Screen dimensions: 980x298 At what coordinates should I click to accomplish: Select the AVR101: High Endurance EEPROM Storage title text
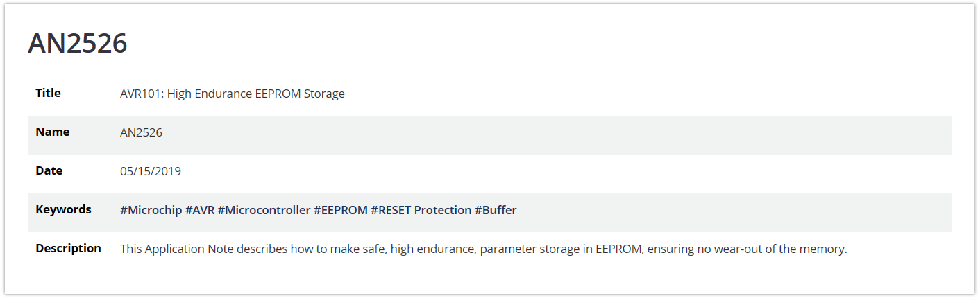click(x=233, y=94)
